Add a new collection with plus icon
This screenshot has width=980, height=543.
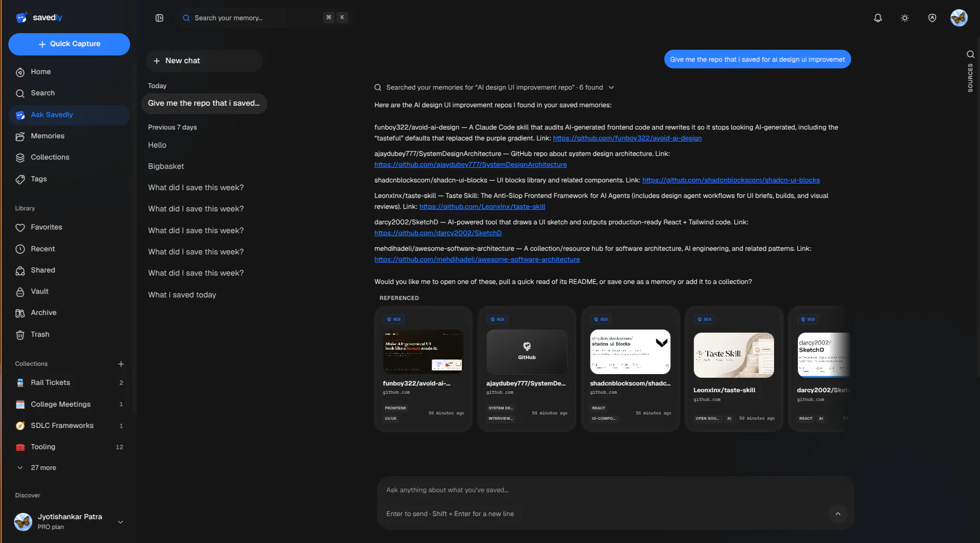click(121, 364)
